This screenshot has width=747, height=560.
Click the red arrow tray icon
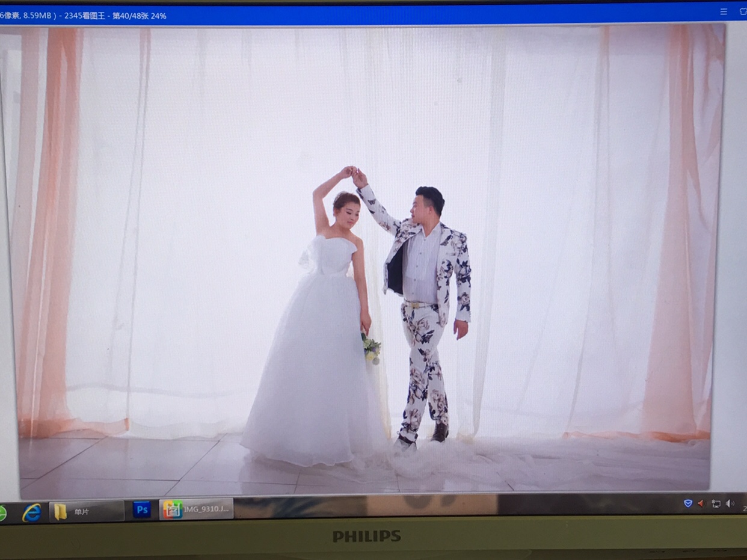[701, 503]
